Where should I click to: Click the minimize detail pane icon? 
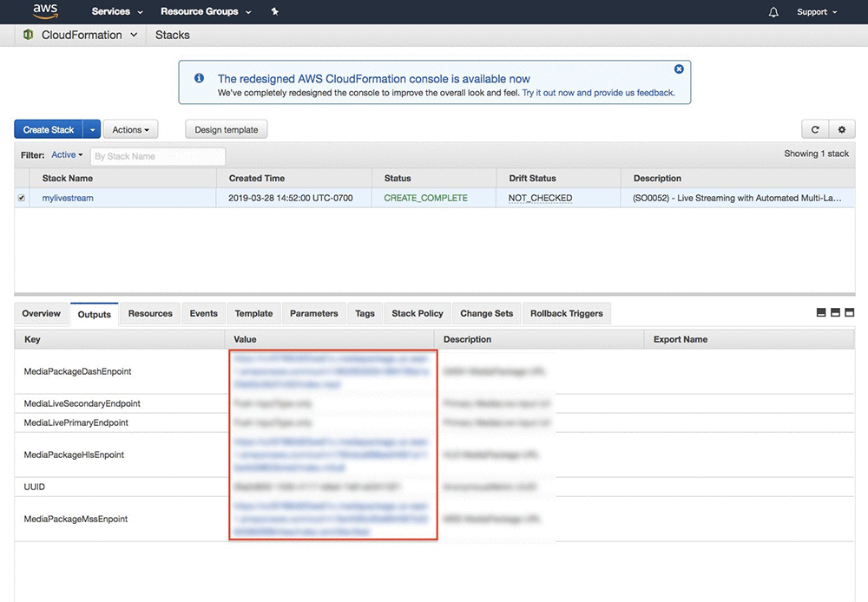(x=821, y=312)
